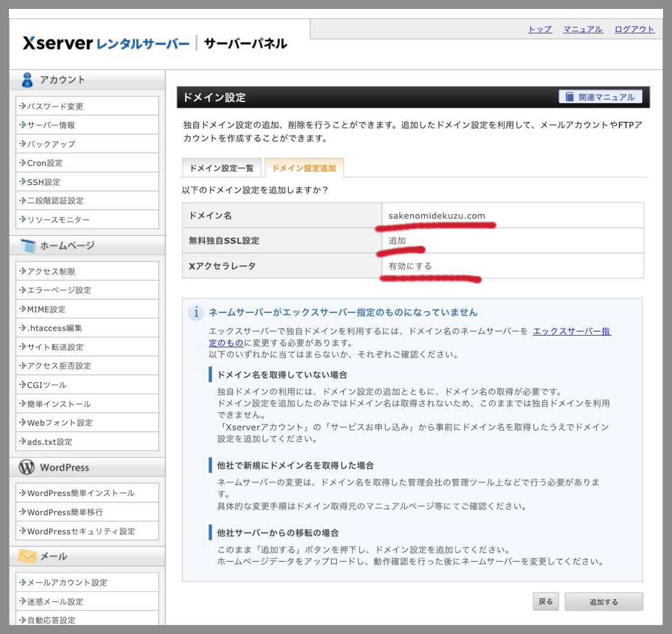Click the 有効にする value for Xアクセラレータ
Viewport: 672px width, 634px height.
pos(410,266)
